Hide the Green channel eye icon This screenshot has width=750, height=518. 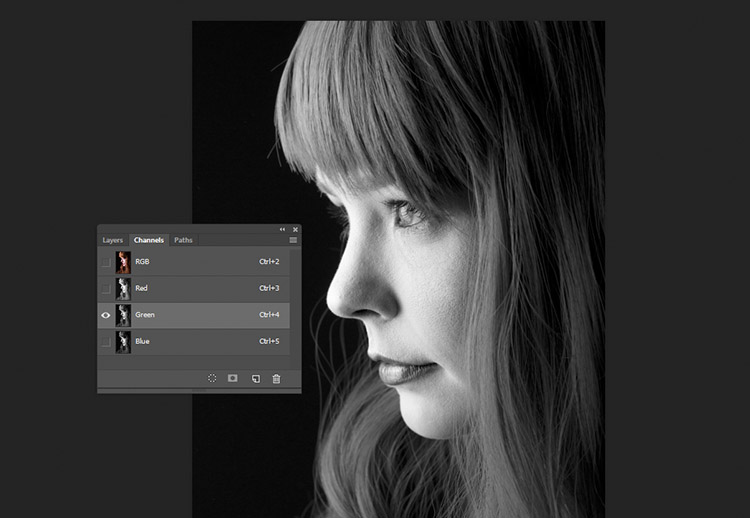tap(106, 315)
